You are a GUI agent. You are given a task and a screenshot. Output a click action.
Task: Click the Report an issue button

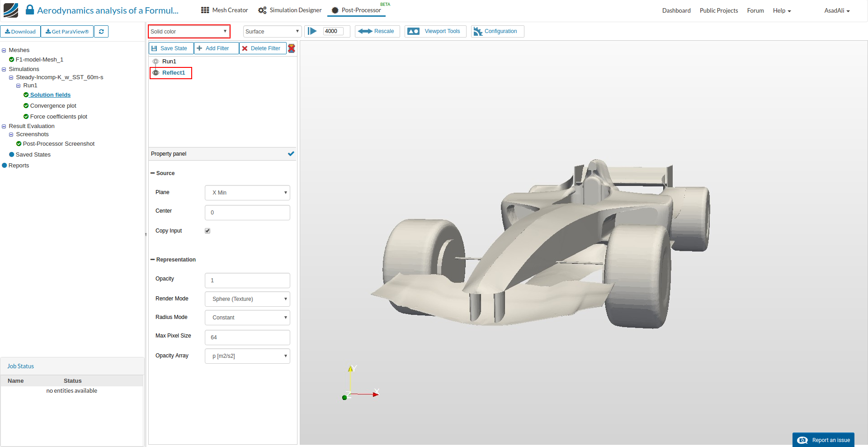[x=823, y=440]
